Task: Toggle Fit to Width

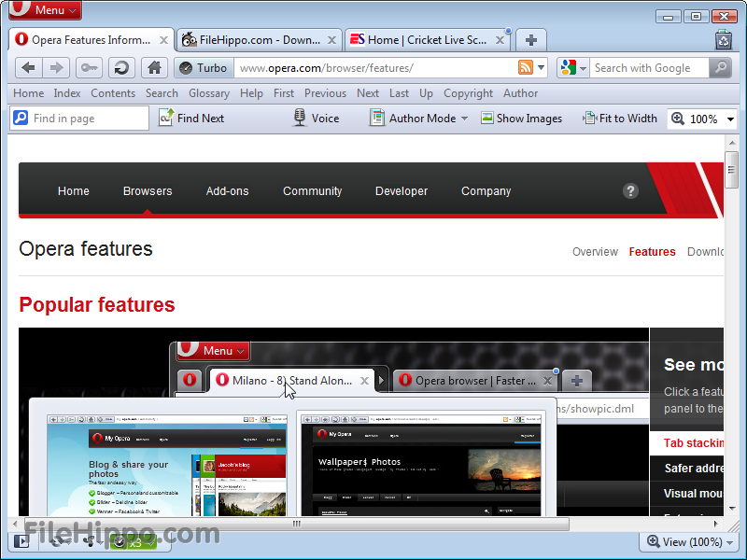Action: click(620, 119)
